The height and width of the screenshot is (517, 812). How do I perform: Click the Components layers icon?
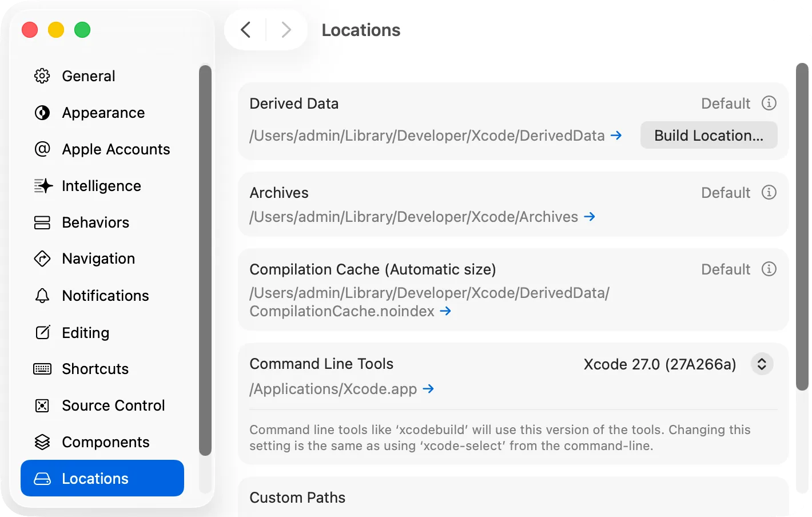[x=42, y=442]
